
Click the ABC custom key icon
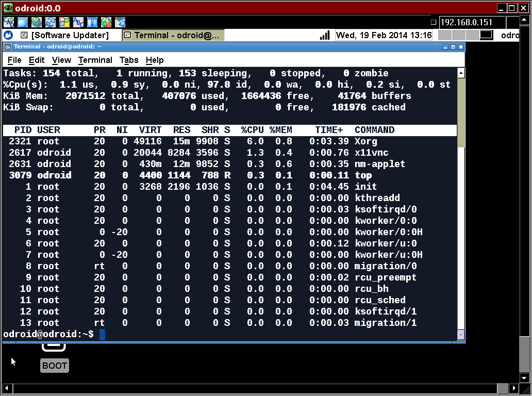[78, 22]
